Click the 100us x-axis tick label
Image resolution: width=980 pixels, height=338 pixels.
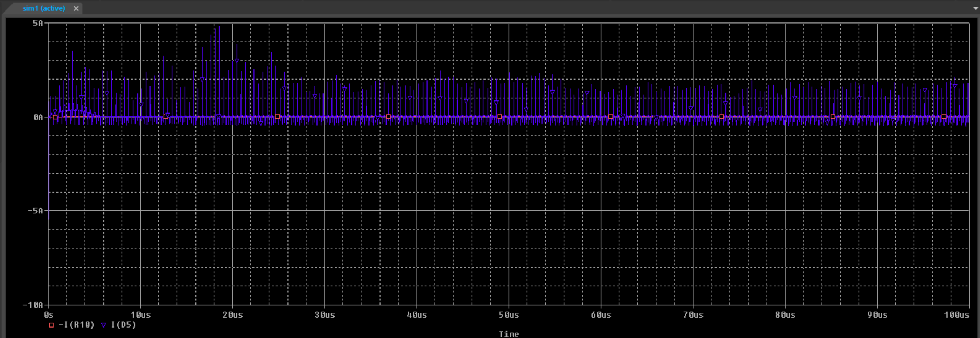click(x=956, y=314)
